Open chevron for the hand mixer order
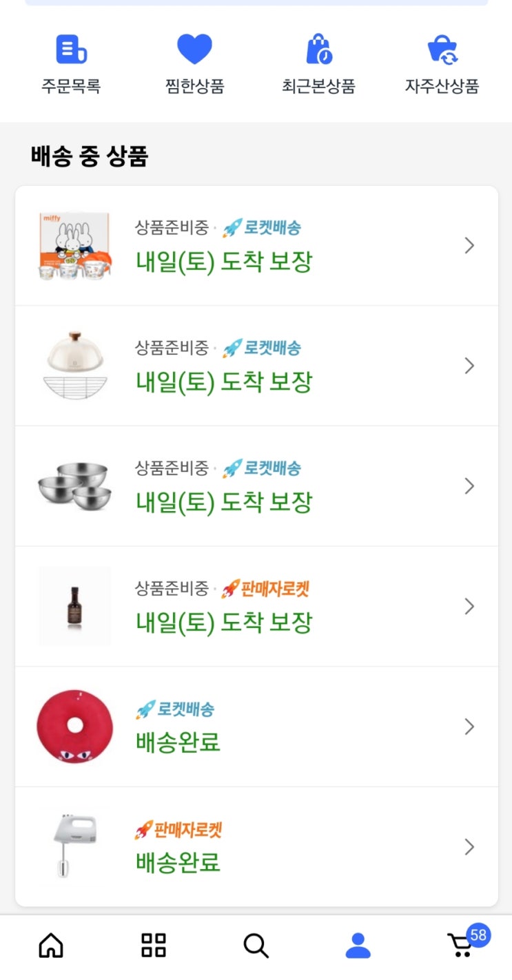Viewport: 512px width, 980px height. click(x=469, y=846)
